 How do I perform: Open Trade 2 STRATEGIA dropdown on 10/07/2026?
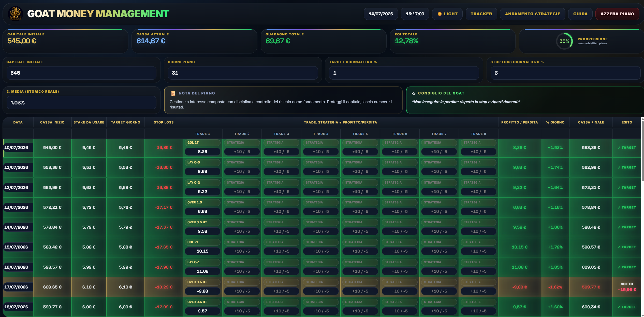242,143
